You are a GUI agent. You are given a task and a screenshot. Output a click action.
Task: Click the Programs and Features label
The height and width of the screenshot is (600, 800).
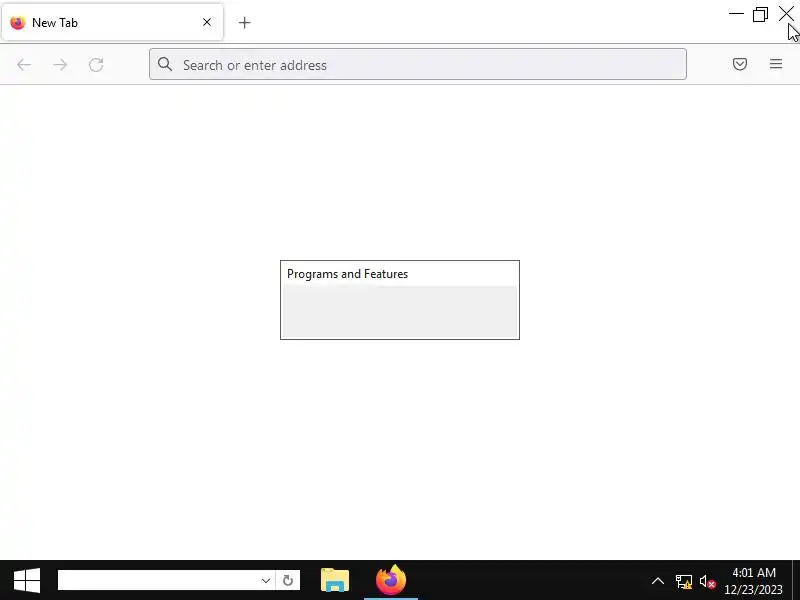[347, 274]
